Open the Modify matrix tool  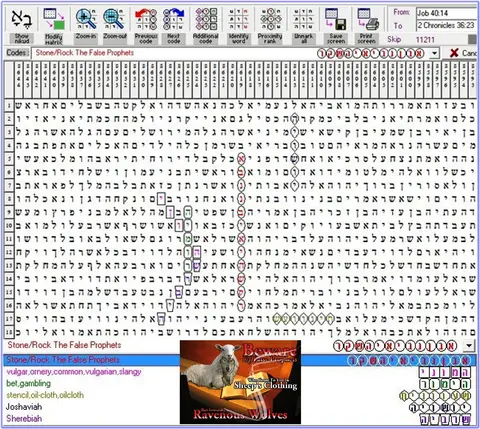tap(54, 19)
